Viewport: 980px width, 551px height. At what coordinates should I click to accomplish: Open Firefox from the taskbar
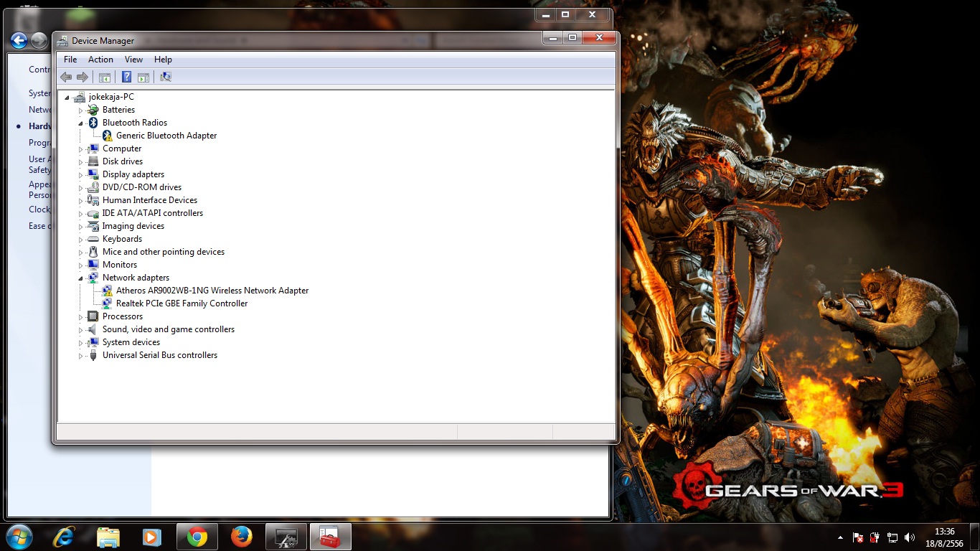coord(242,537)
